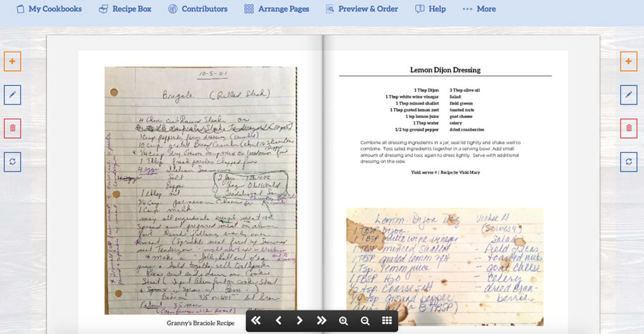This screenshot has width=644, height=334.
Task: Open the page grid view icon
Action: pos(387,320)
